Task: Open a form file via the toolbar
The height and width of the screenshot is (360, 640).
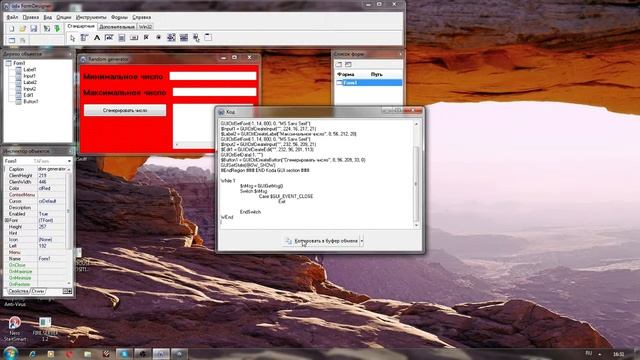Action: [22, 28]
